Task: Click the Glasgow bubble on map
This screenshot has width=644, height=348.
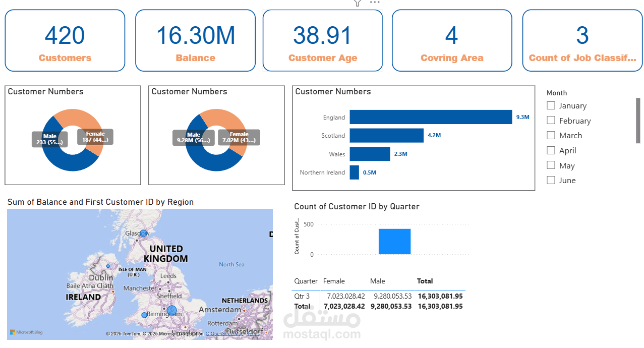Action: point(143,233)
